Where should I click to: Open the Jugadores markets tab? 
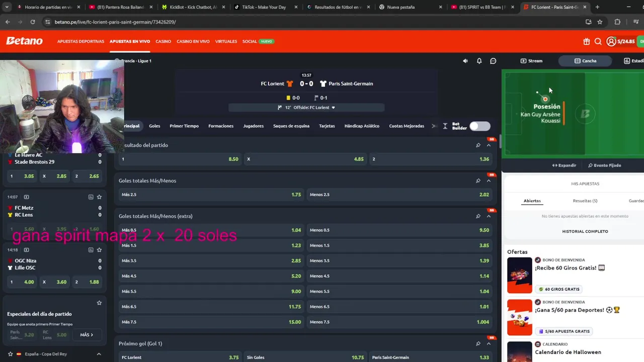tap(253, 126)
